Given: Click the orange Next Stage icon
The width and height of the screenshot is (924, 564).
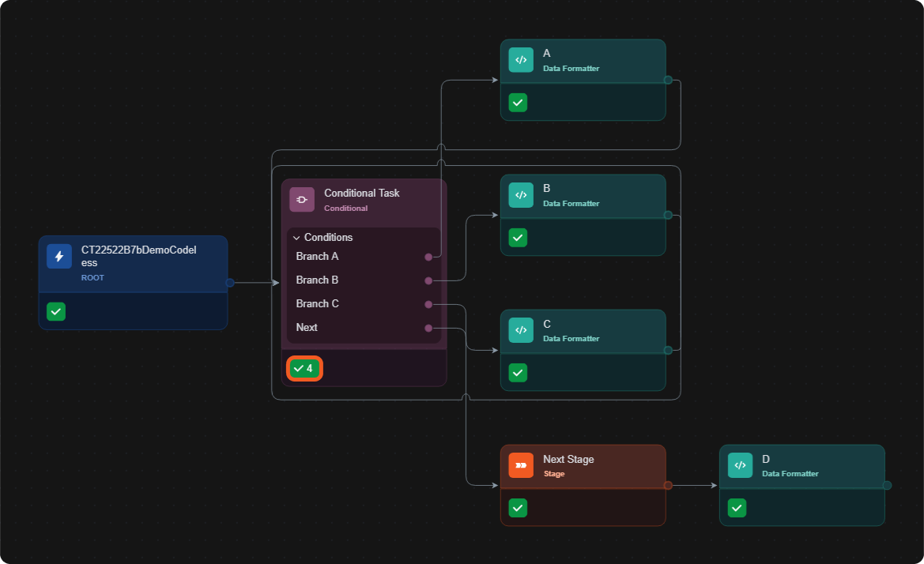Looking at the screenshot, I should pyautogui.click(x=521, y=465).
